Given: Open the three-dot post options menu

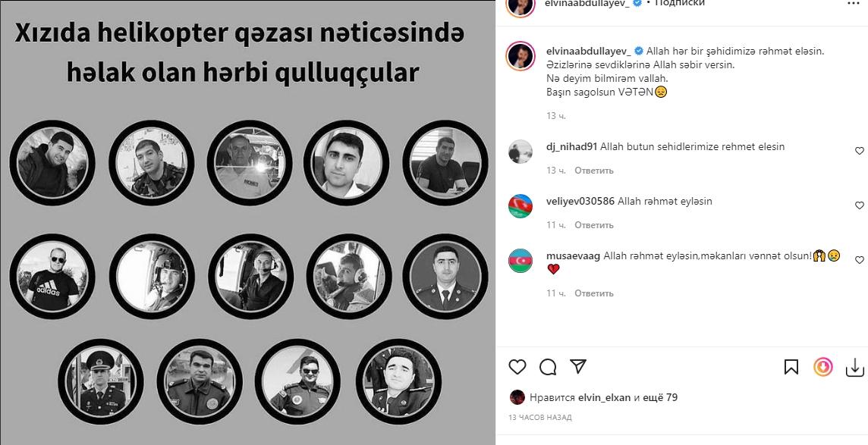Looking at the screenshot, I should click(853, 3).
